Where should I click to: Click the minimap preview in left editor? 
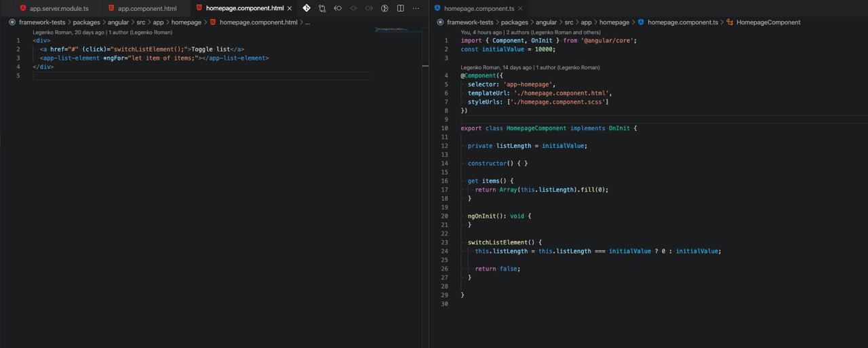tap(397, 31)
